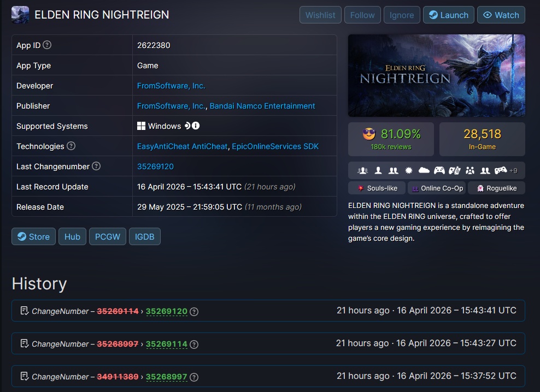This screenshot has height=392, width=540.
Task: Click the info icon in Supported Systems row
Action: pos(196,126)
